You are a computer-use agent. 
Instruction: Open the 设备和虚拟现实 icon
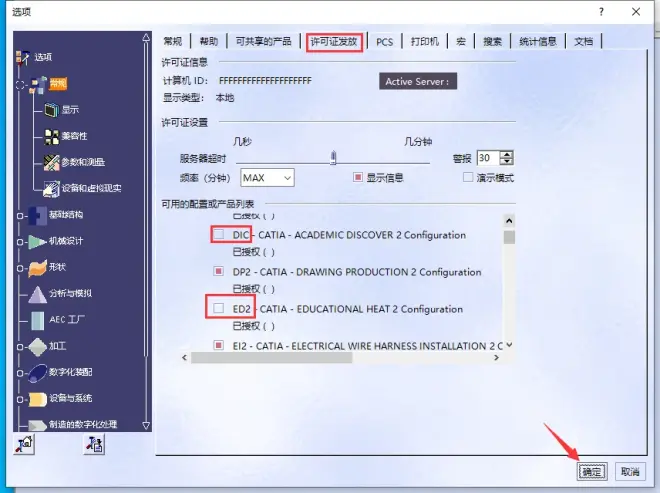(52, 188)
